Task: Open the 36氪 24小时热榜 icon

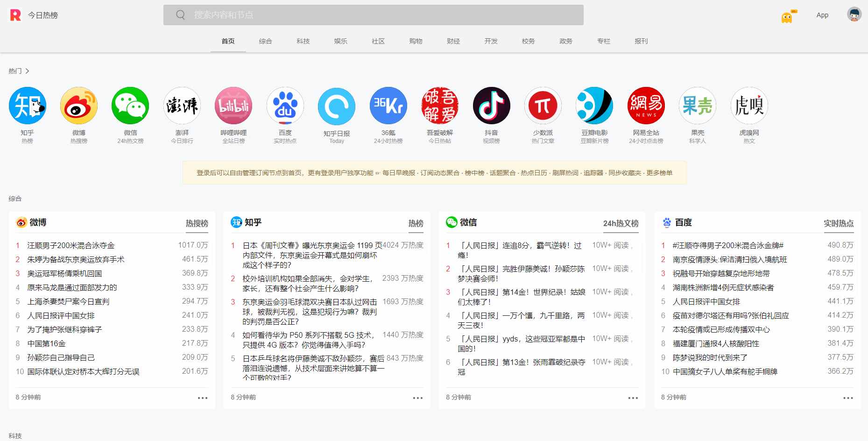Action: [388, 106]
